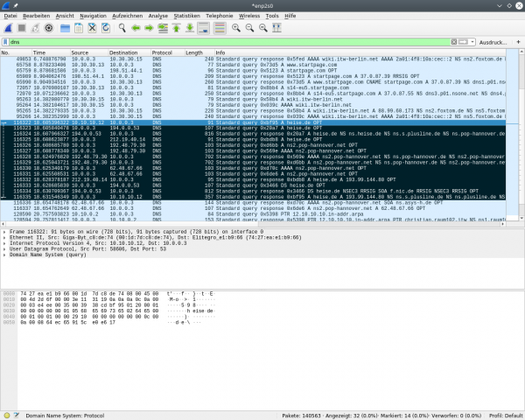Open the display filter history dropdown

click(473, 41)
